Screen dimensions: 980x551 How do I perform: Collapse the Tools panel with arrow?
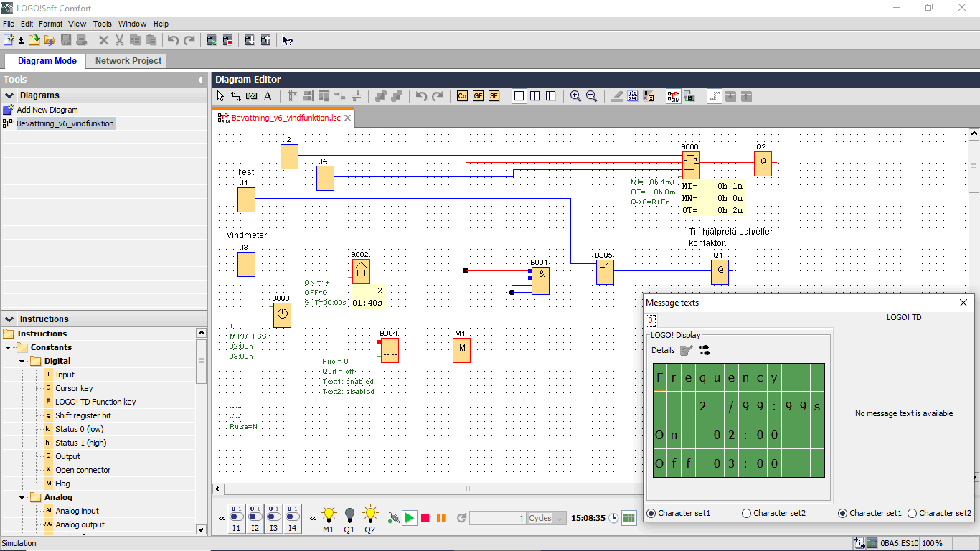pyautogui.click(x=200, y=80)
